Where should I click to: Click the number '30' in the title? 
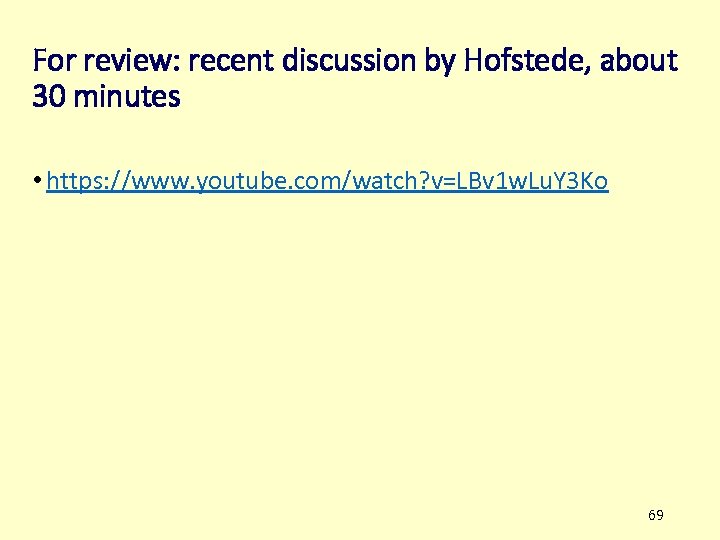point(49,97)
